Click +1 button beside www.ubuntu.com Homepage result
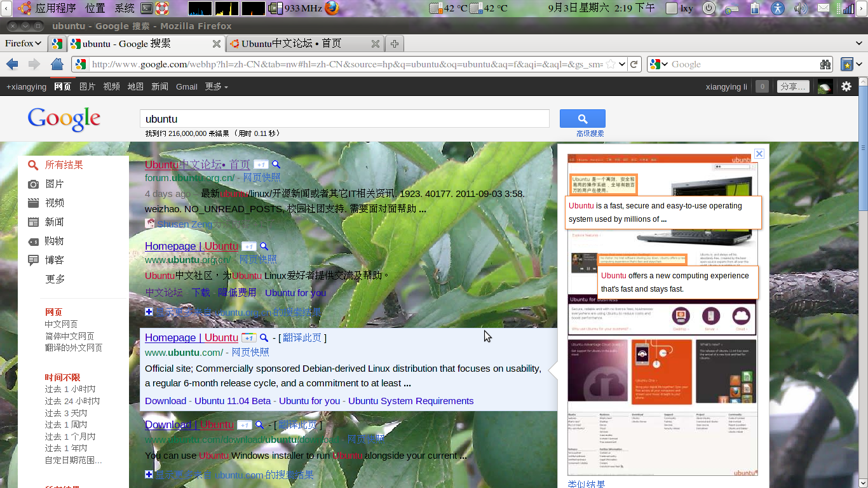This screenshot has width=868, height=488. click(x=248, y=338)
